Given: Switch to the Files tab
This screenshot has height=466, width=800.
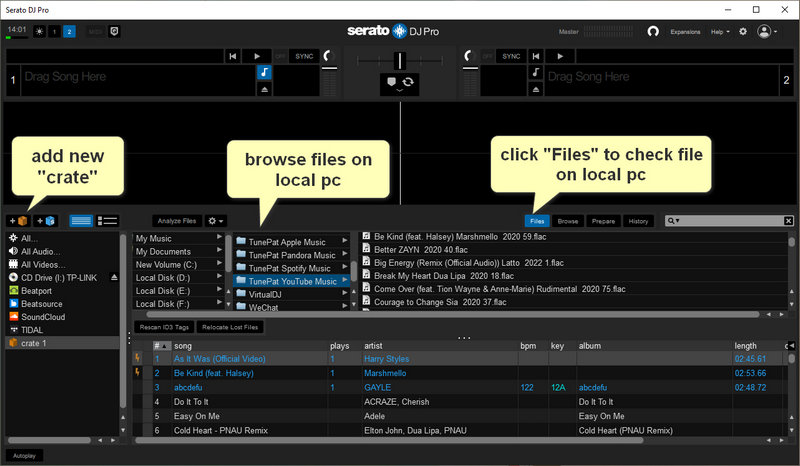Looking at the screenshot, I should pyautogui.click(x=537, y=221).
